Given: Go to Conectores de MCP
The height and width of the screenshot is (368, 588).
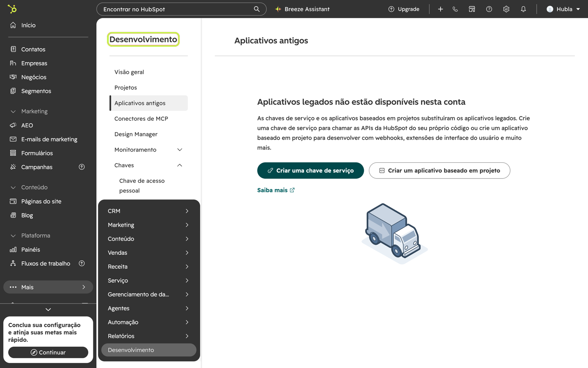Looking at the screenshot, I should coord(148,118).
